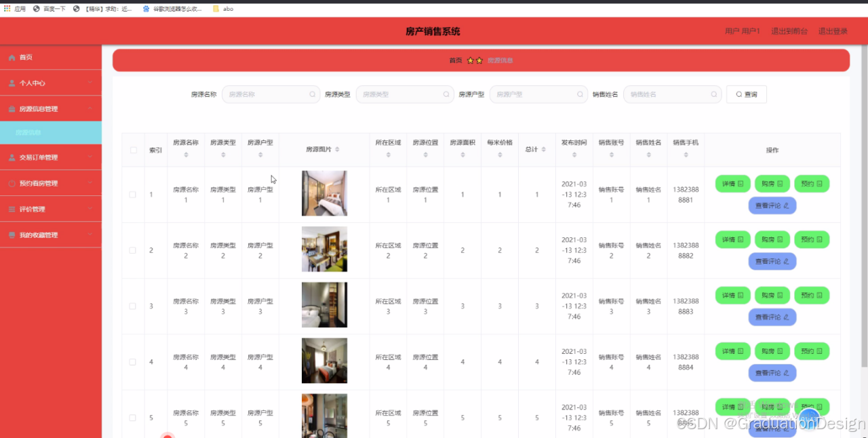Open the room photo in row 4
Viewport: 868px width, 438px height.
[324, 361]
